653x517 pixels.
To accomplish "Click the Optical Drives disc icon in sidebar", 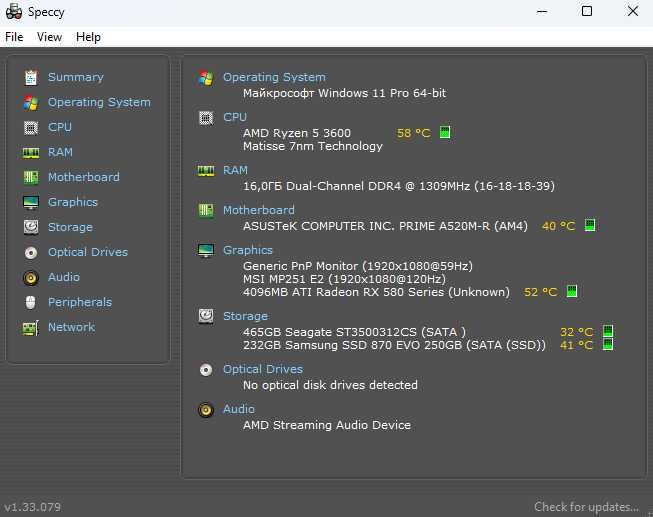I will tap(31, 252).
